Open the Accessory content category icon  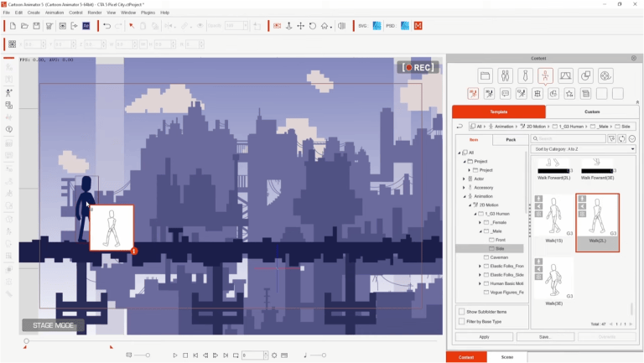click(x=525, y=75)
